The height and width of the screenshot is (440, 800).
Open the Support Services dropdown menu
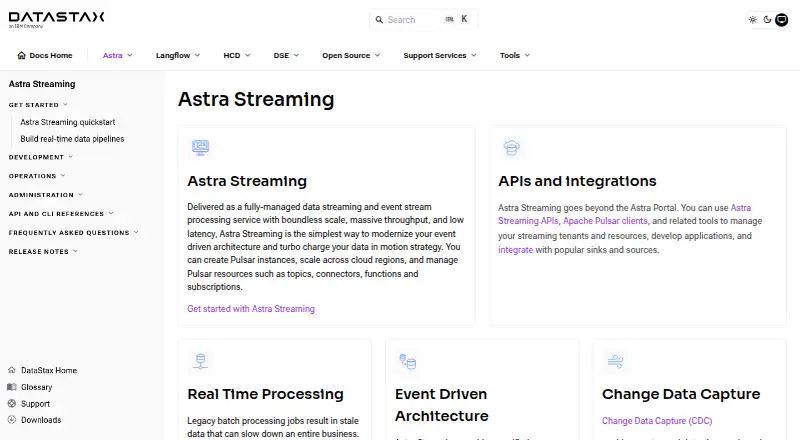pyautogui.click(x=440, y=55)
